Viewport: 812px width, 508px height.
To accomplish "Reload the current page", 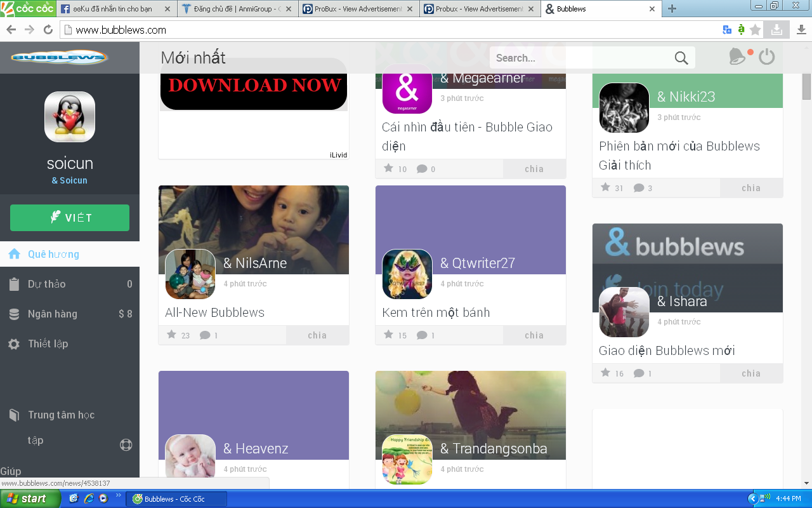I will [x=48, y=30].
